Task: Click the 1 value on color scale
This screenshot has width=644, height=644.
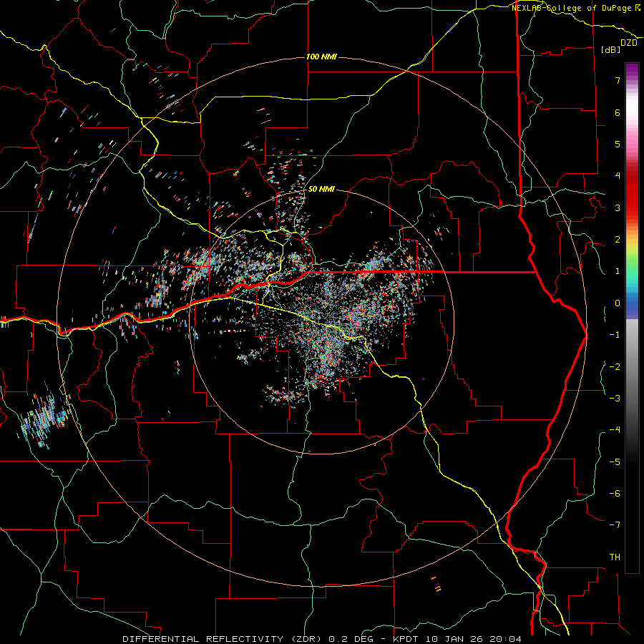Action: point(618,271)
